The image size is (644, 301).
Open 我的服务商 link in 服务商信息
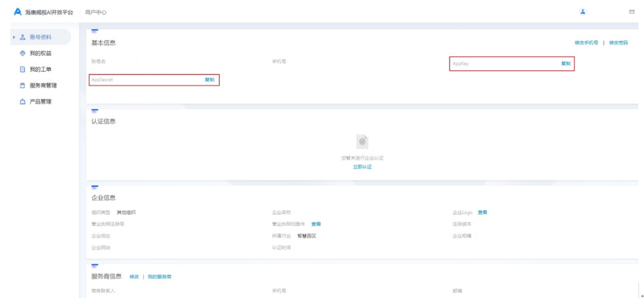[x=159, y=277]
